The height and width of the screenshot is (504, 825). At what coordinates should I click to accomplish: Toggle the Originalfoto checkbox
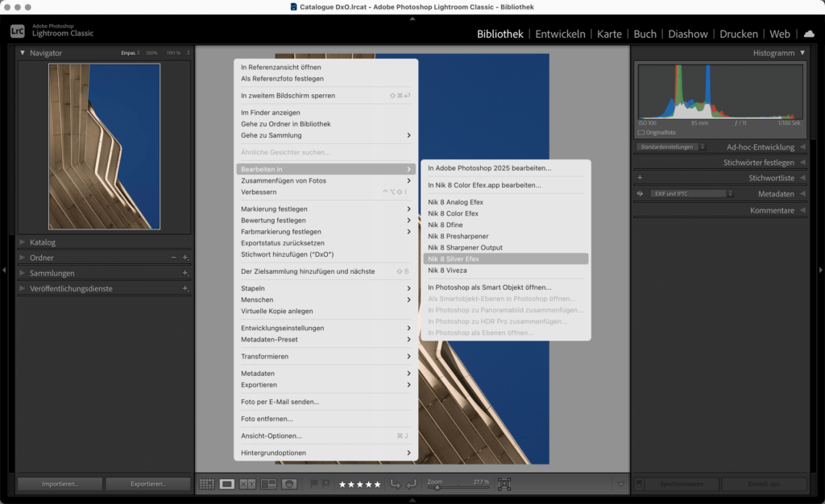point(641,132)
